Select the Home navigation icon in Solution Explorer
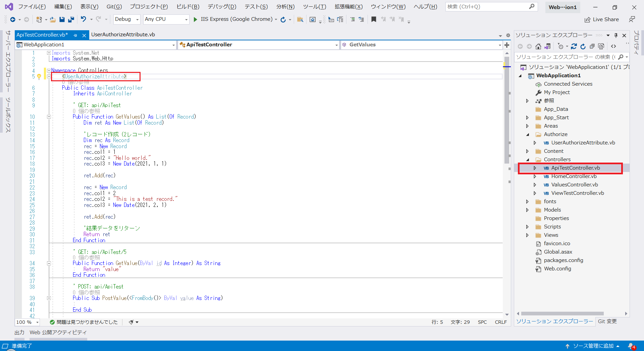 pyautogui.click(x=538, y=46)
